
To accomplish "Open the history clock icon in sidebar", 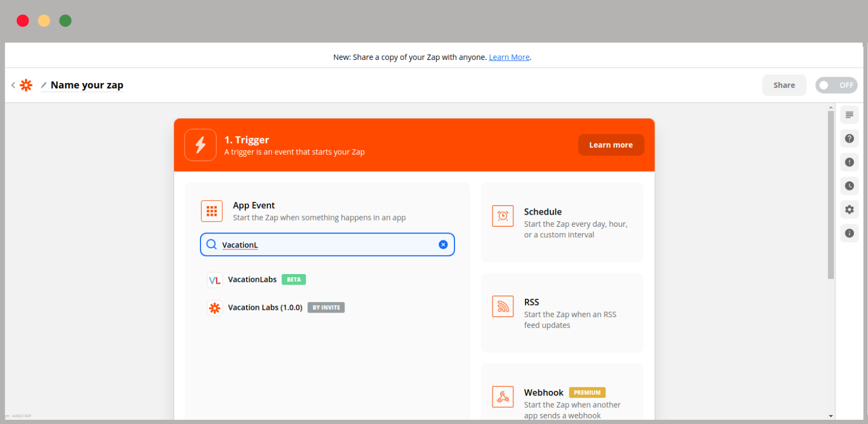I will [x=849, y=186].
